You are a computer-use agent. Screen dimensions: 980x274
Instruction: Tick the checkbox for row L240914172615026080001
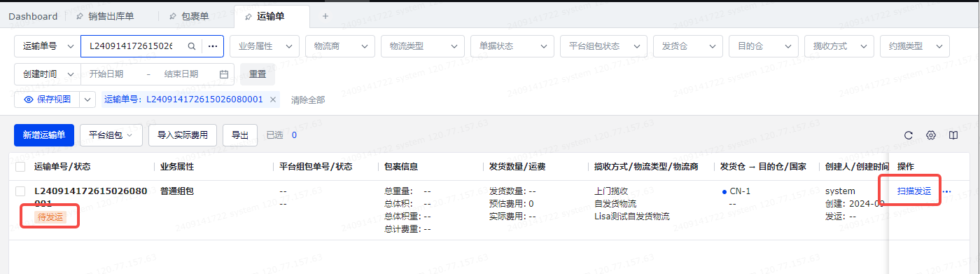click(20, 191)
